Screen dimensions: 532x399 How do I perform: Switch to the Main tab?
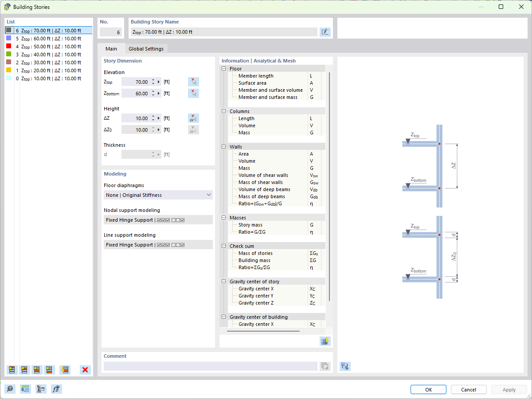111,49
